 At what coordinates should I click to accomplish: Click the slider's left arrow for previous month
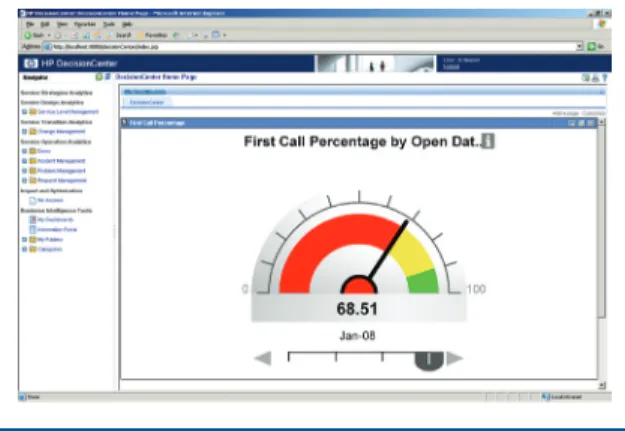coord(263,358)
